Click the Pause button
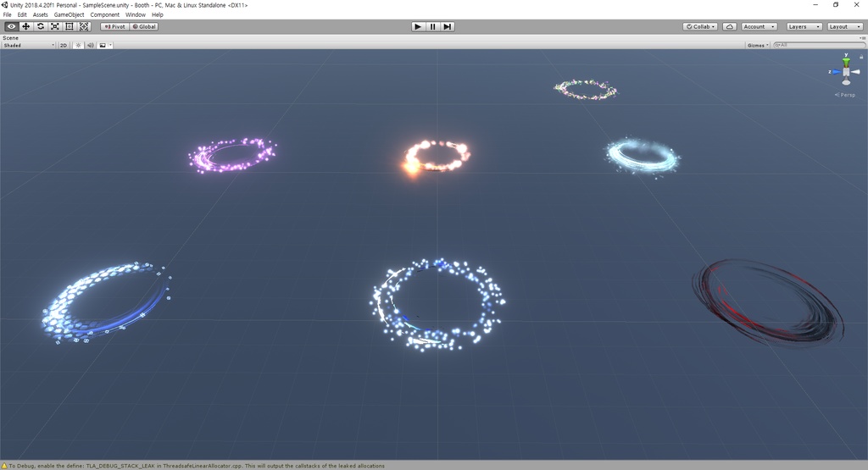Viewport: 868px width, 470px height. pos(433,26)
